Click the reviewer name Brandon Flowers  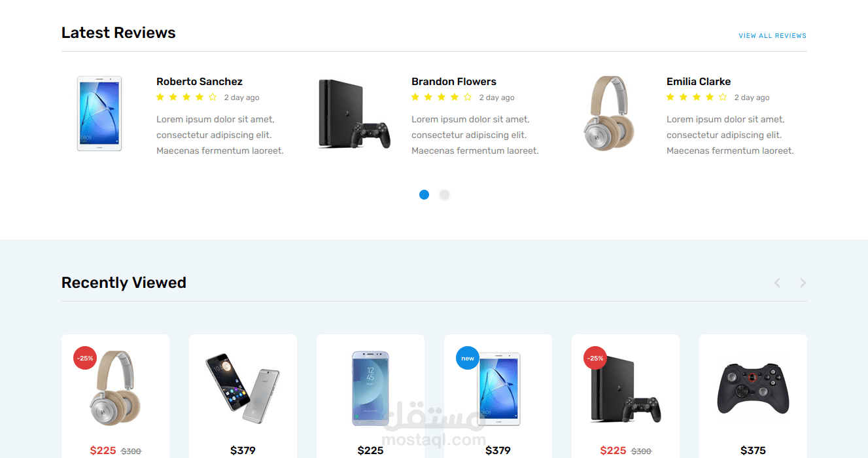point(454,82)
